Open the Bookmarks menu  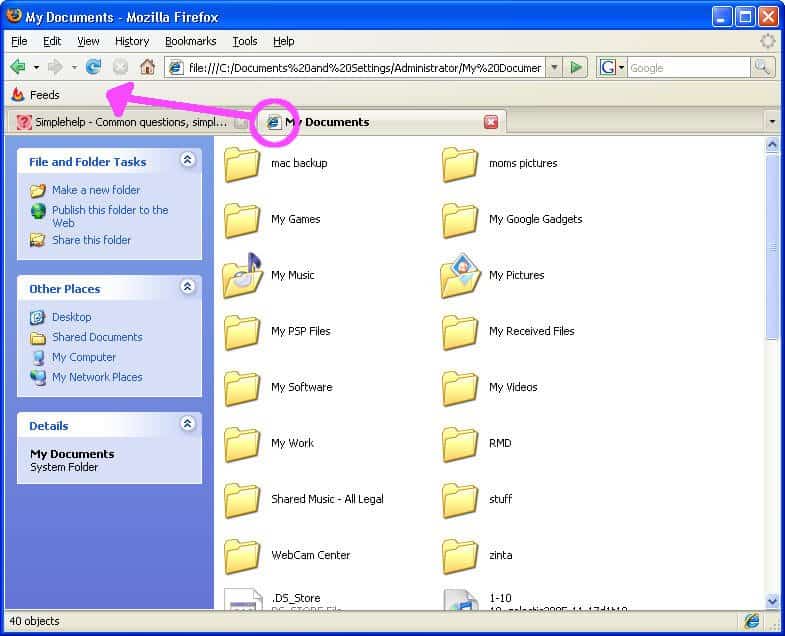tap(191, 41)
